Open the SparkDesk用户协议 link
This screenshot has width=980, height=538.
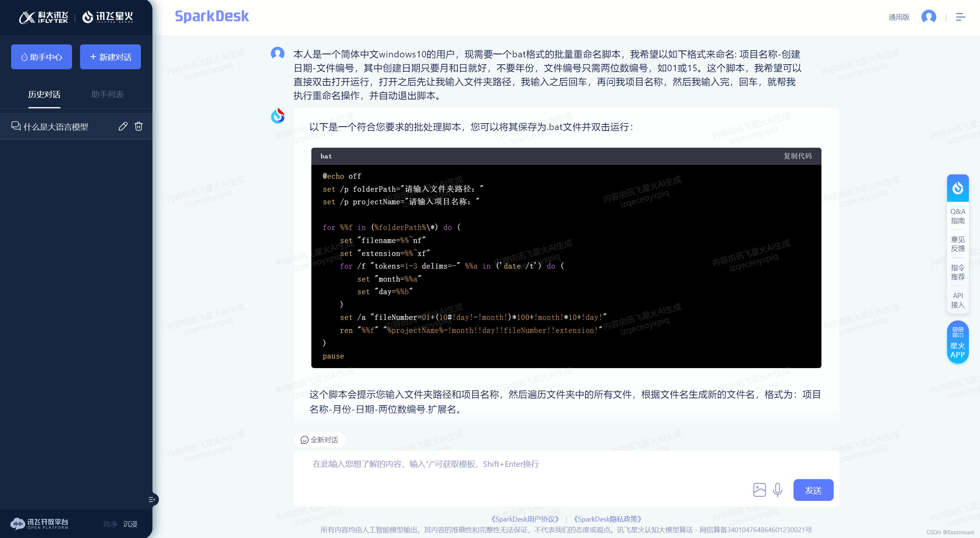tap(525, 519)
